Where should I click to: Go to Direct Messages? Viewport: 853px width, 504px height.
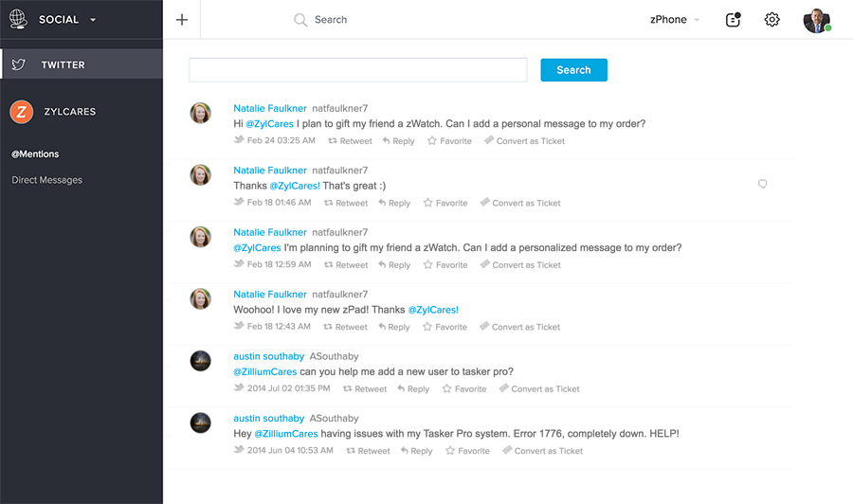46,180
